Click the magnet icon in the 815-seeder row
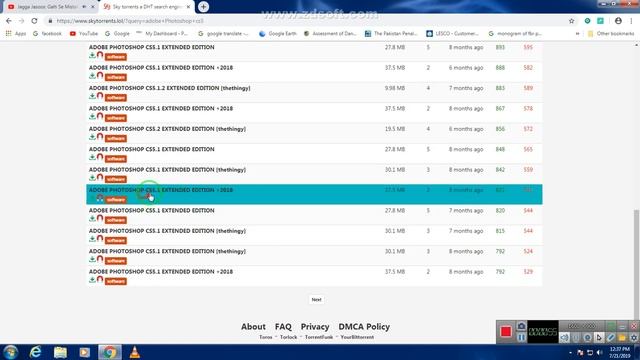Viewport: 640px width, 360px height. pyautogui.click(x=100, y=239)
